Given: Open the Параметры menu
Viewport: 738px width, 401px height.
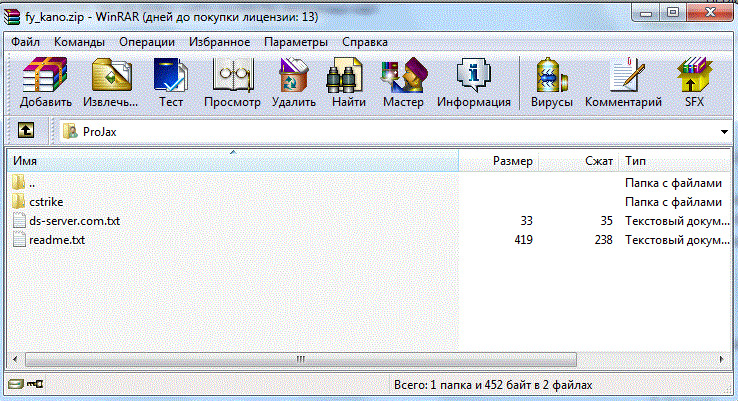Looking at the screenshot, I should pos(296,42).
